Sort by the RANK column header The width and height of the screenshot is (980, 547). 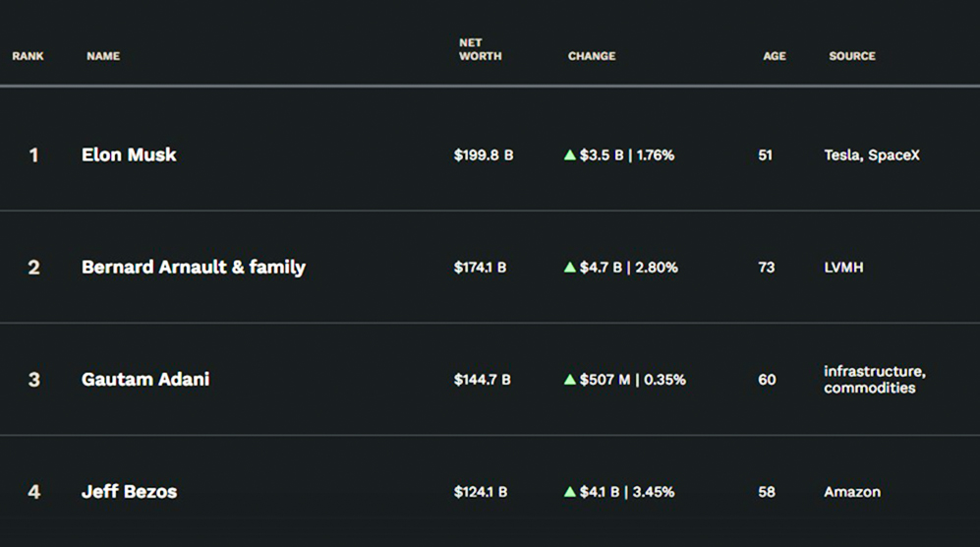tap(28, 56)
